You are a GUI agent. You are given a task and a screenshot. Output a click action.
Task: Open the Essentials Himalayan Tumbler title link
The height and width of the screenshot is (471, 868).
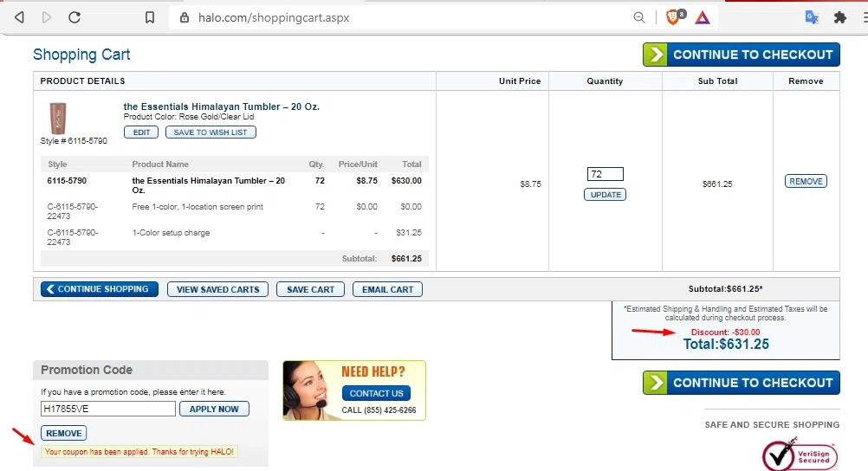click(222, 106)
